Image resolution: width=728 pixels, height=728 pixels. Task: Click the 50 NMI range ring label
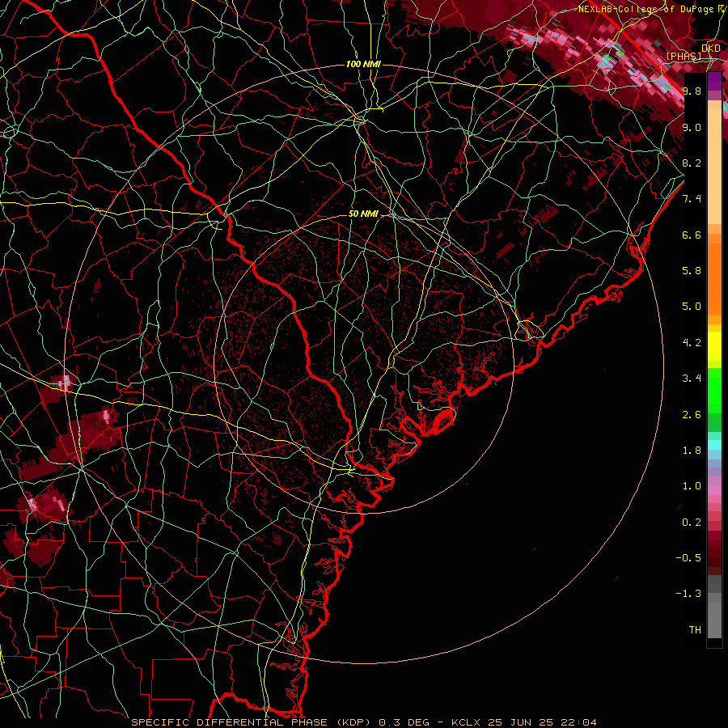pyautogui.click(x=363, y=214)
